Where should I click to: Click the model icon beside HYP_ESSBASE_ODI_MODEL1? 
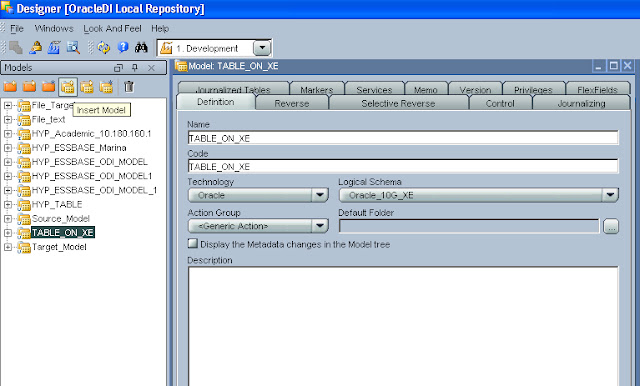[x=24, y=177]
